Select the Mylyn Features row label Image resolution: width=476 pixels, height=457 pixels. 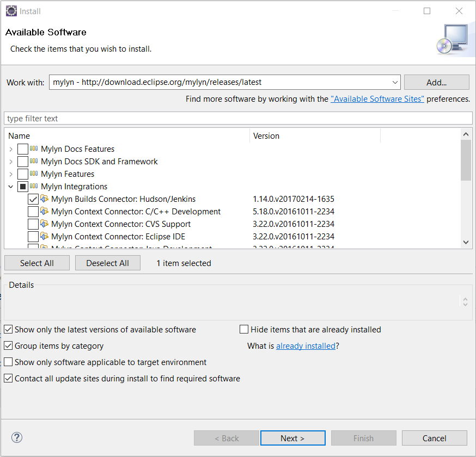pos(68,174)
